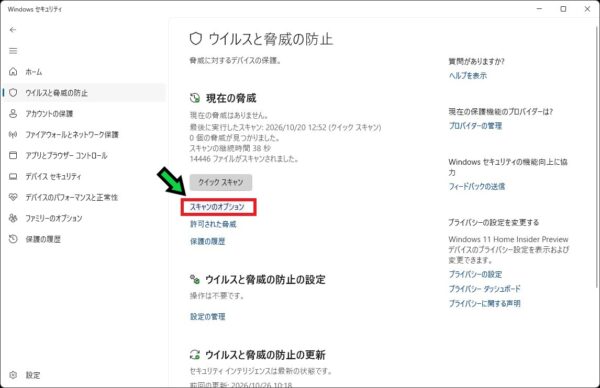Select ウイルスと脅威の防止 sidebar entry

84,93
